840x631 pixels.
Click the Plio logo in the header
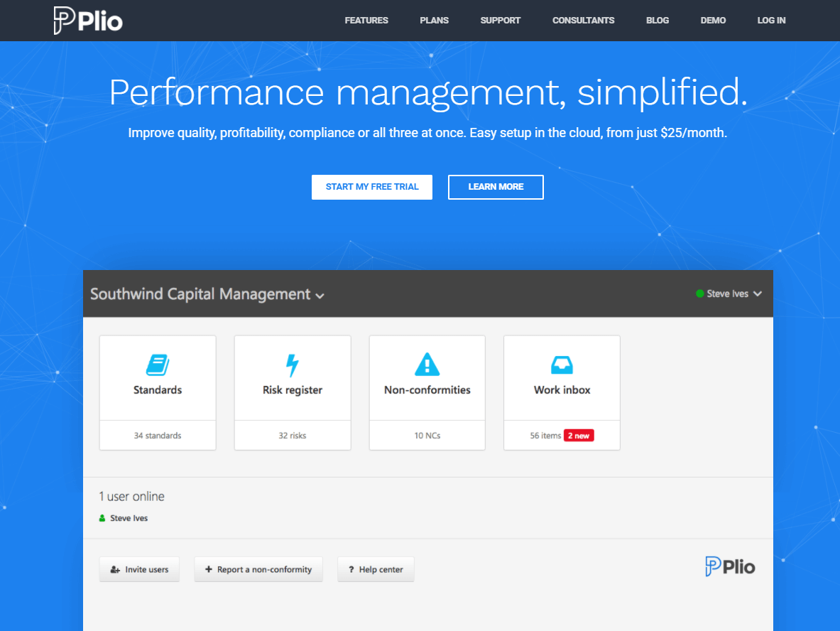click(x=88, y=21)
